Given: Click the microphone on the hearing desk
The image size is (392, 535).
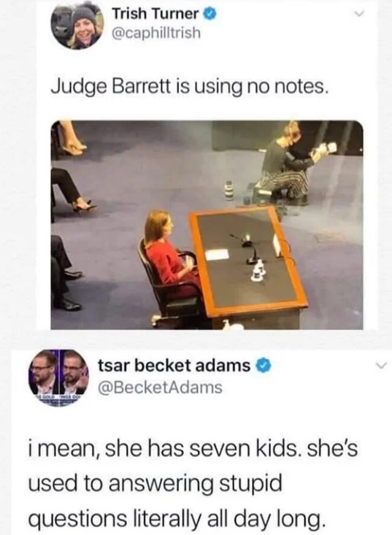Looking at the screenshot, I should [x=246, y=247].
